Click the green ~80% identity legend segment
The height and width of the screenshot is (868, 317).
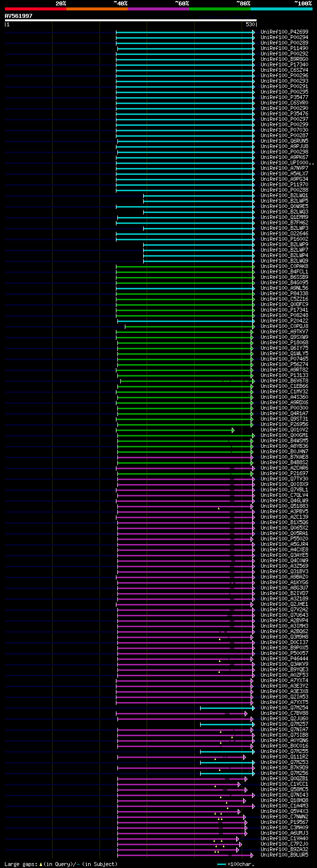coord(220,9)
